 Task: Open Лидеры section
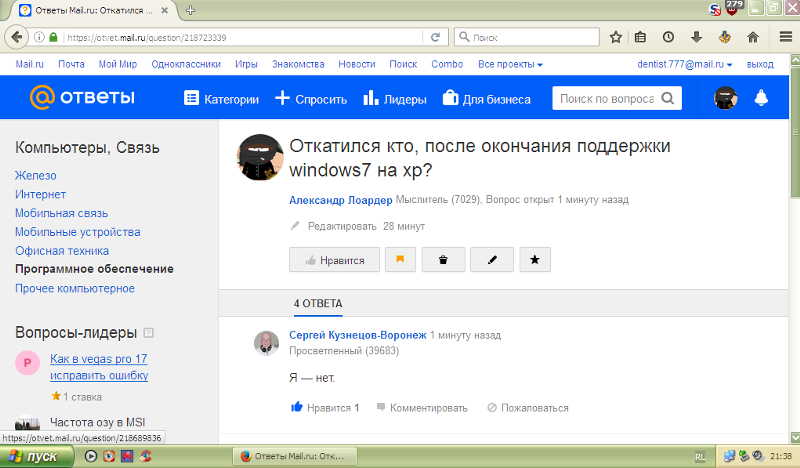coord(395,99)
